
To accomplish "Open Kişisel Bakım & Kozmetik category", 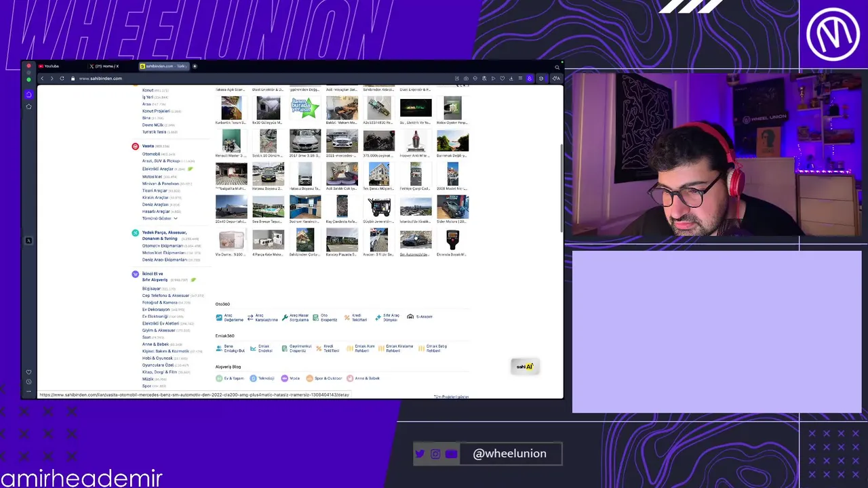I will tap(165, 351).
